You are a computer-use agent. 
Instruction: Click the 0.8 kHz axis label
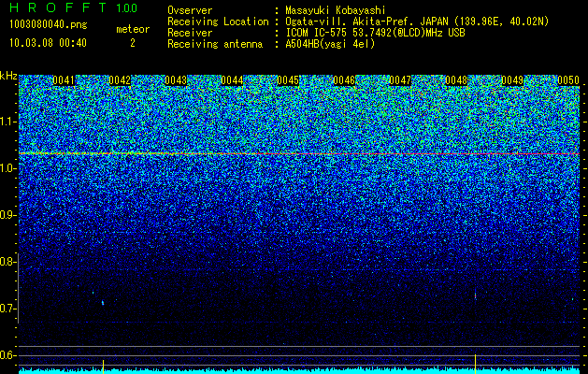pyautogui.click(x=8, y=262)
